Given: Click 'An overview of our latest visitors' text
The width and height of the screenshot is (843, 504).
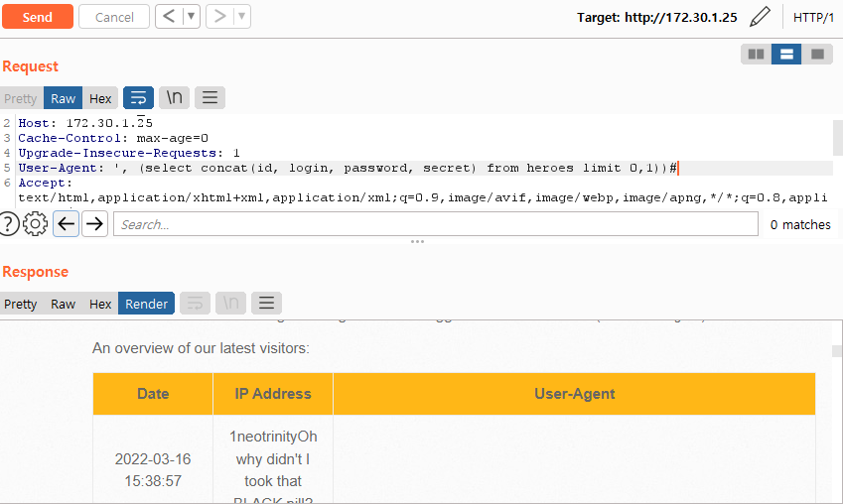Looking at the screenshot, I should (x=201, y=348).
